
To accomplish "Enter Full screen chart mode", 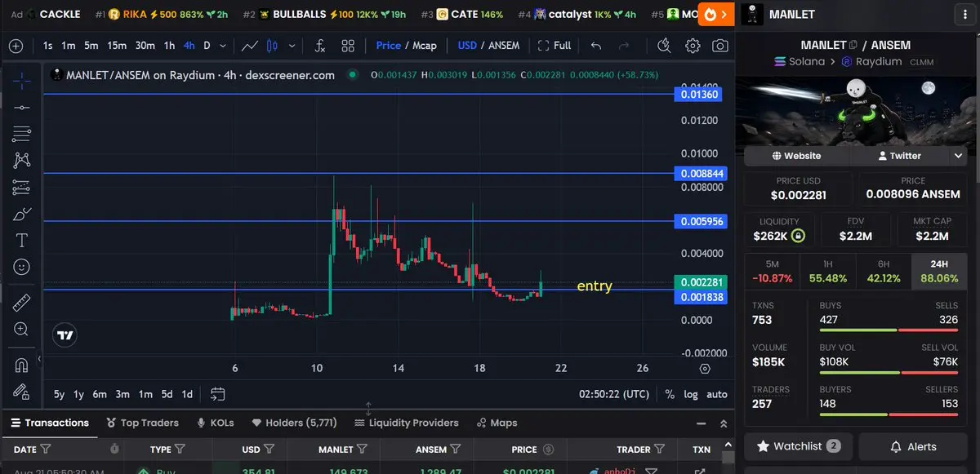I will [554, 46].
